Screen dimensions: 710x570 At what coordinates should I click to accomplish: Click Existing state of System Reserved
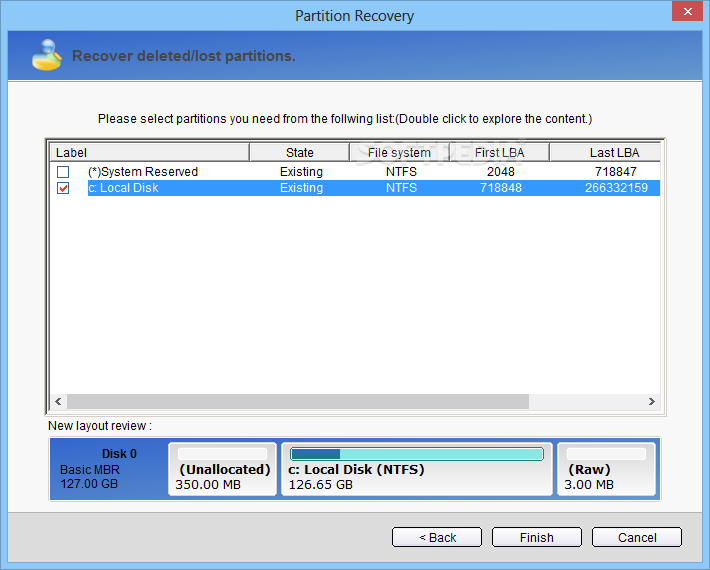(x=301, y=172)
